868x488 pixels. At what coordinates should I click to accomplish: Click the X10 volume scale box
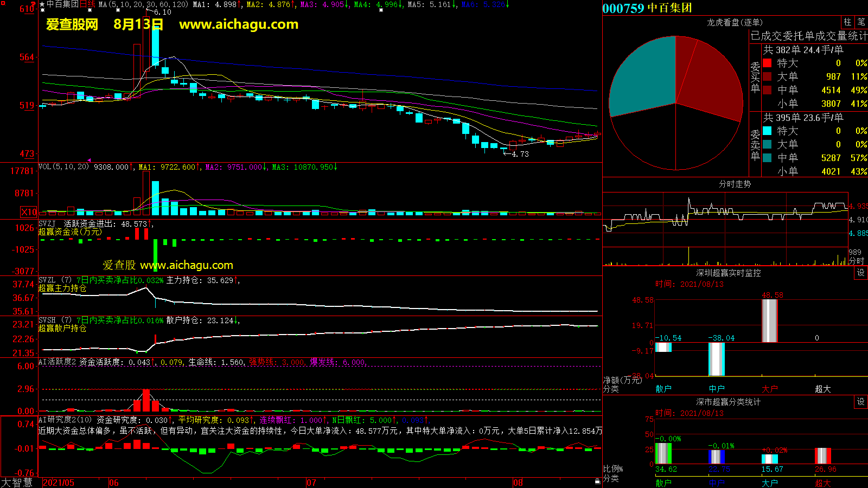29,212
